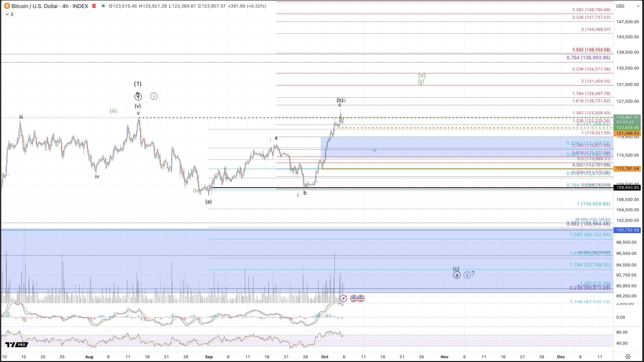Open the second US flag economic event
The width and height of the screenshot is (644, 362).
coord(361,299)
